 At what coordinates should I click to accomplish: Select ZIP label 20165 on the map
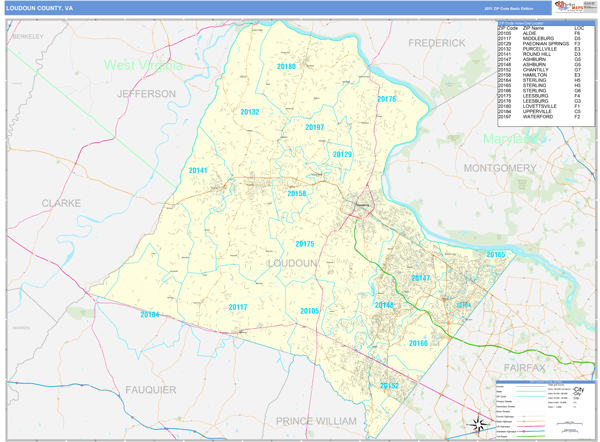coord(496,255)
